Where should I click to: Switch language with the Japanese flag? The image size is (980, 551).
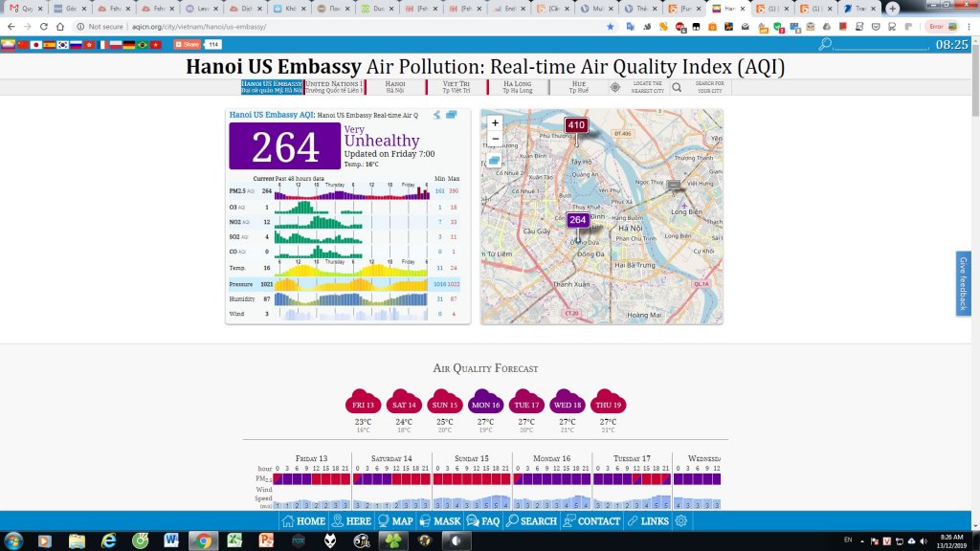click(36, 44)
